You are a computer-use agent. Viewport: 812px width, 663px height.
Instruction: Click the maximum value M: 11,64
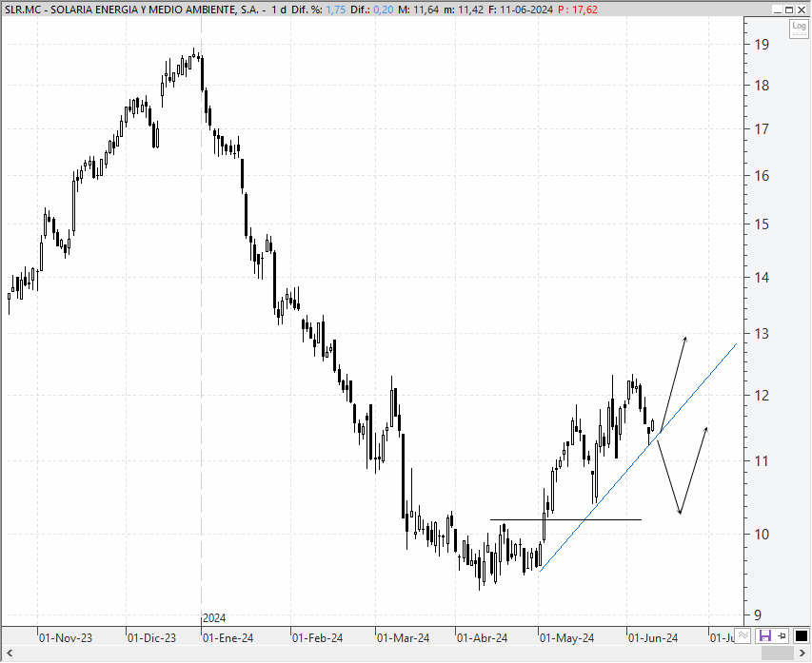pyautogui.click(x=419, y=10)
